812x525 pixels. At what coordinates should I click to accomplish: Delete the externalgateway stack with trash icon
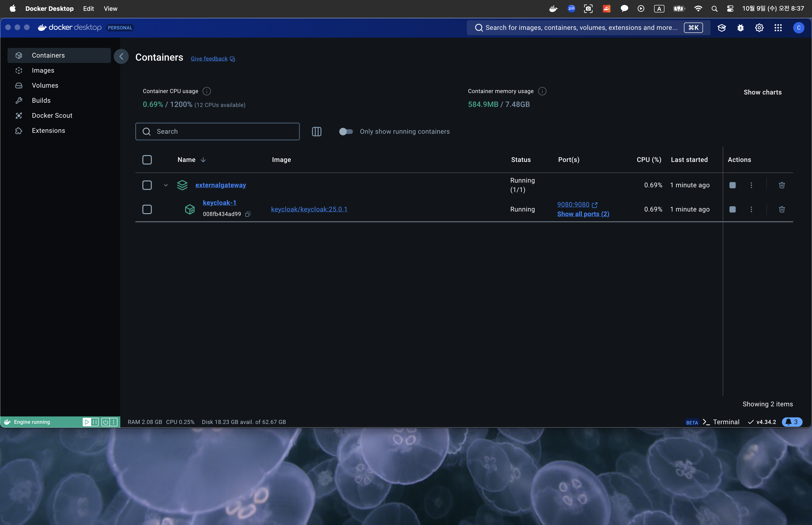pos(782,185)
